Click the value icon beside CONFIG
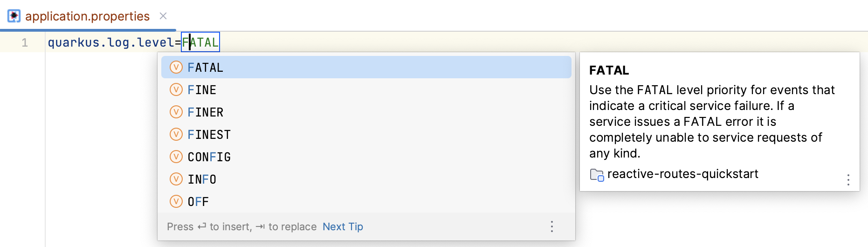The width and height of the screenshot is (868, 247). [x=176, y=157]
